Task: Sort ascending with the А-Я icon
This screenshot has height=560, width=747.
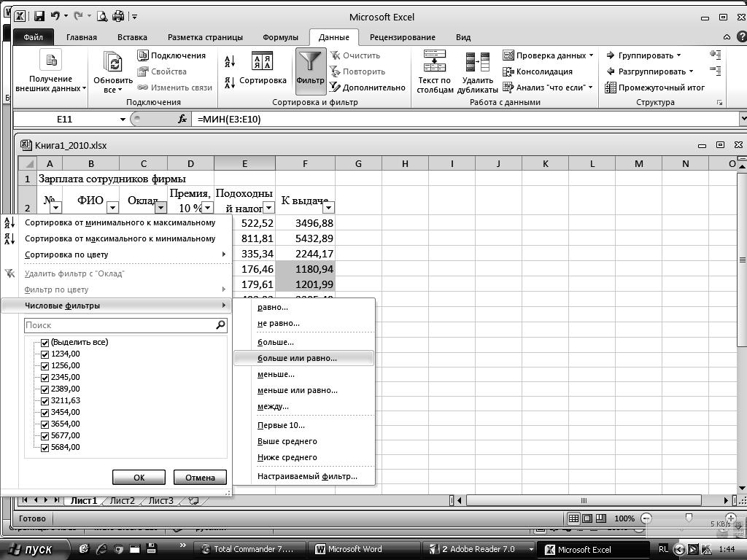Action: 230,61
